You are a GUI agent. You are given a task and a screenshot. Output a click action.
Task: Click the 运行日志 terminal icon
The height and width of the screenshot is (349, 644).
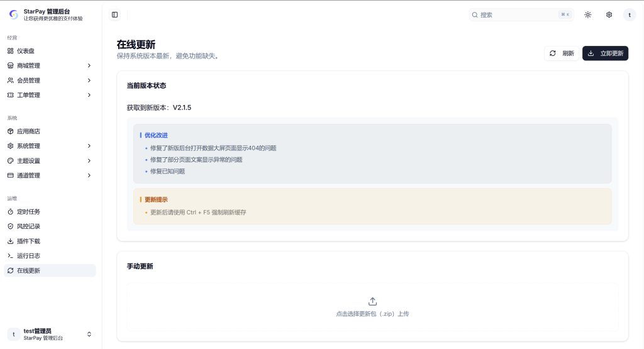[x=11, y=256]
